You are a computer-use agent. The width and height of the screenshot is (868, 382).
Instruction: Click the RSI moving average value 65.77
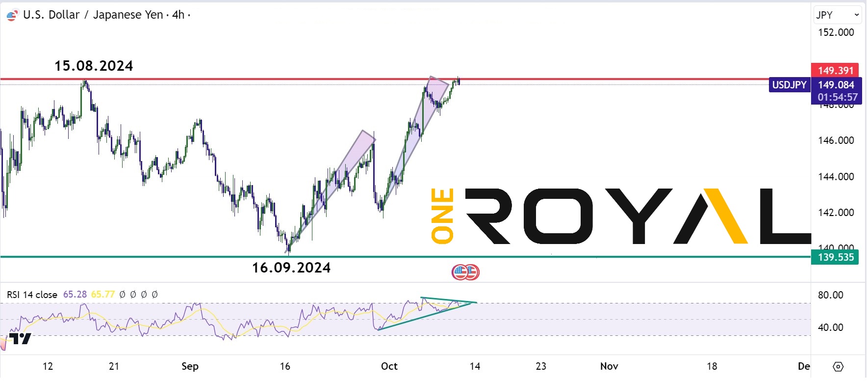pyautogui.click(x=103, y=295)
